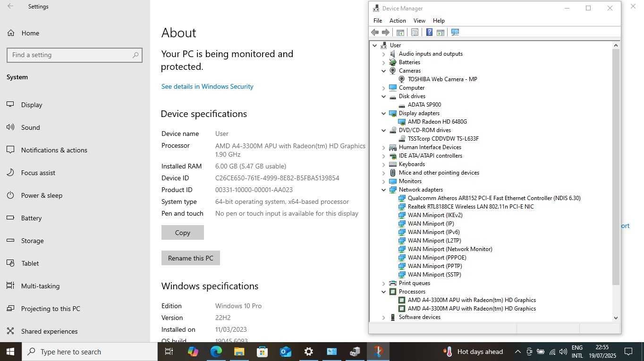Expand Human Interface Devices category
This screenshot has width=644, height=361.
tap(384, 147)
